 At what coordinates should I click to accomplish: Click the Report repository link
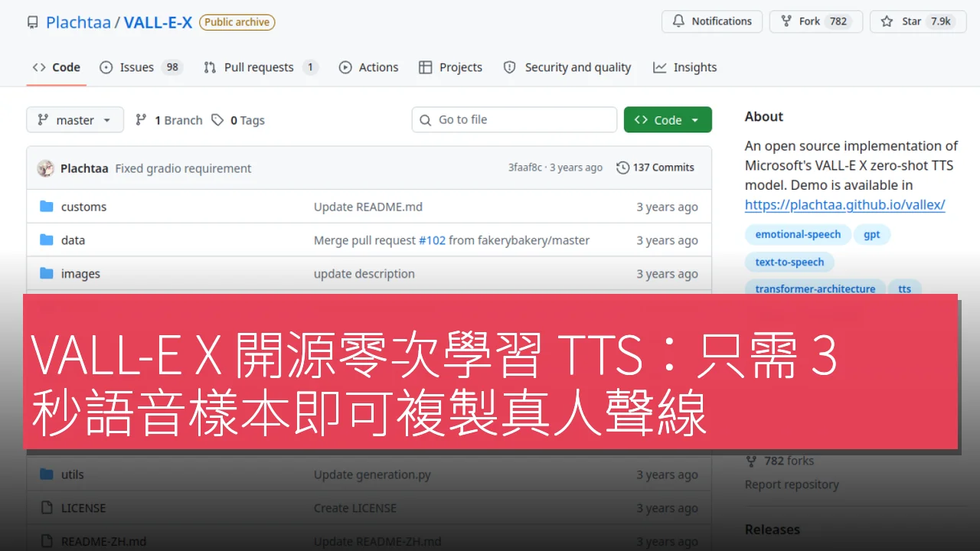click(792, 484)
